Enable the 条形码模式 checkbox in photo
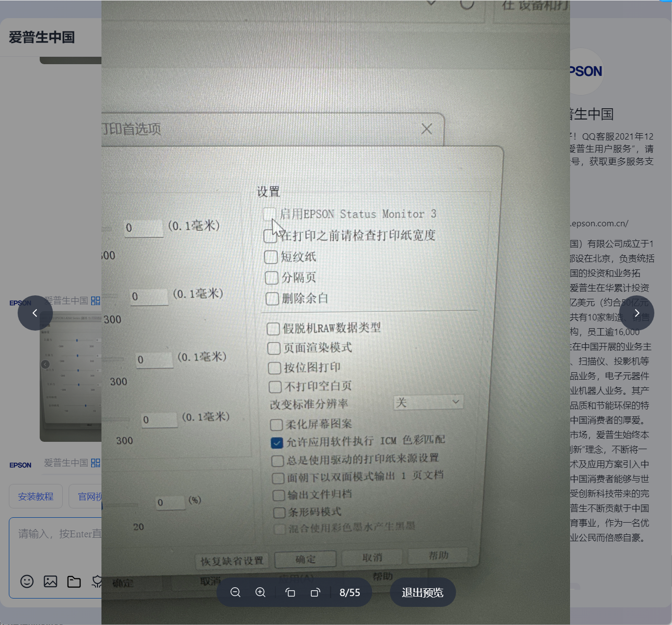Image resolution: width=672 pixels, height=625 pixels. coord(279,513)
